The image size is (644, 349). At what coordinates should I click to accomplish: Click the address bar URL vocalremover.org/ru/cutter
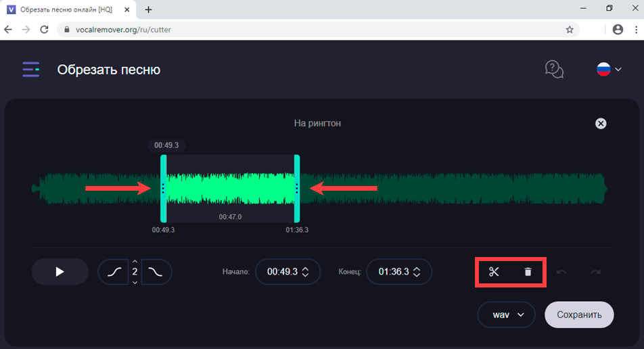123,30
